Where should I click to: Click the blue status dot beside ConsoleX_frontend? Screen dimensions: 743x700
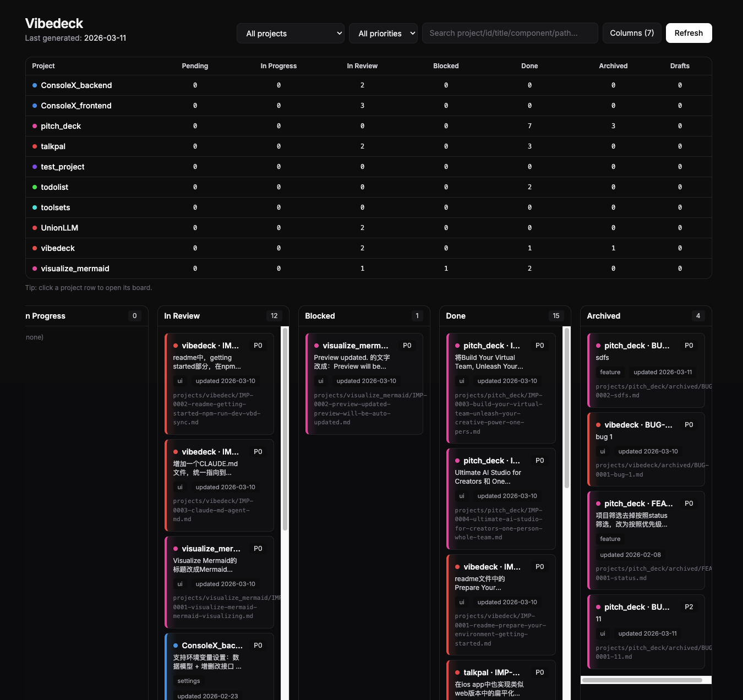35,106
